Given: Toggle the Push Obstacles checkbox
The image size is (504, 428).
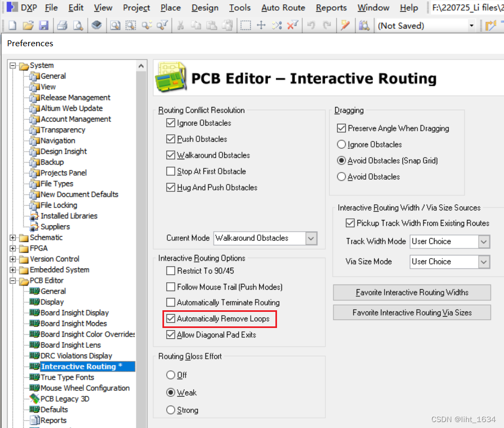Looking at the screenshot, I should pos(171,139).
